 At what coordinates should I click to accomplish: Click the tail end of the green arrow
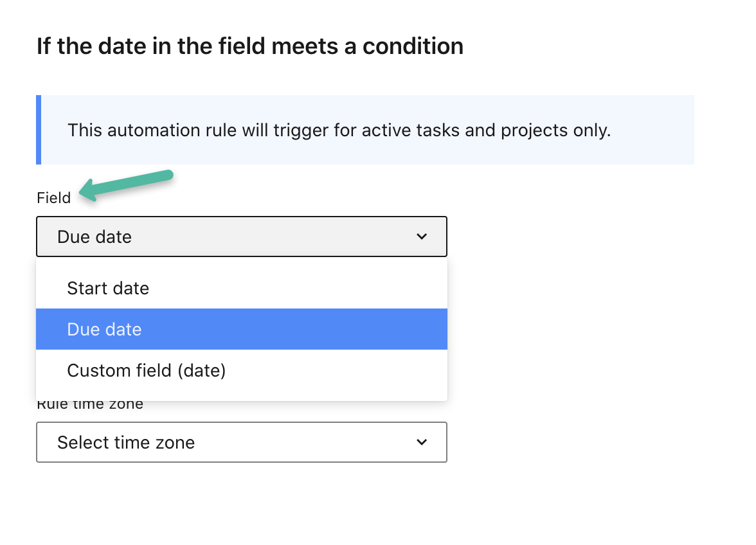pos(167,175)
